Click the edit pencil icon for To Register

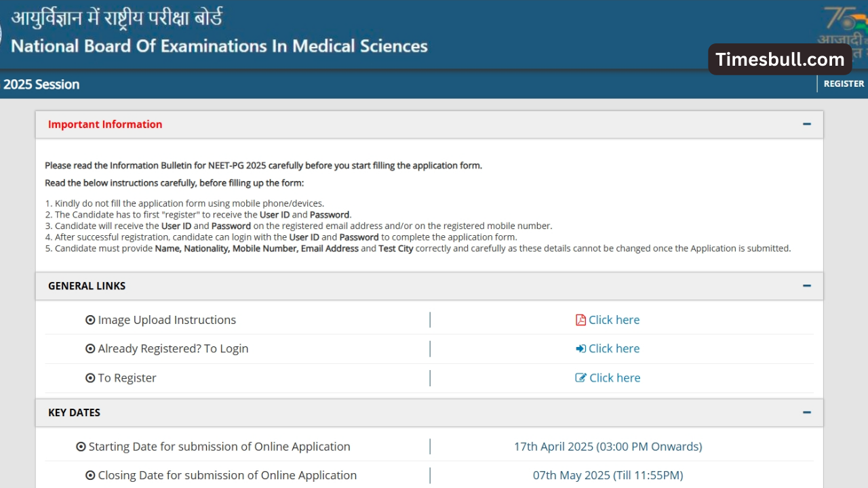click(x=580, y=378)
